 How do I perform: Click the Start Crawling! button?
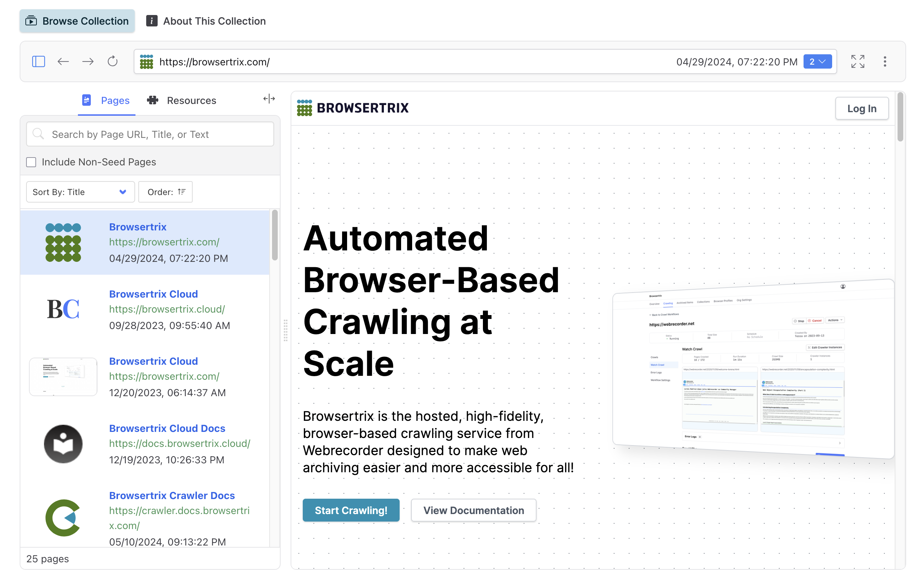tap(351, 510)
